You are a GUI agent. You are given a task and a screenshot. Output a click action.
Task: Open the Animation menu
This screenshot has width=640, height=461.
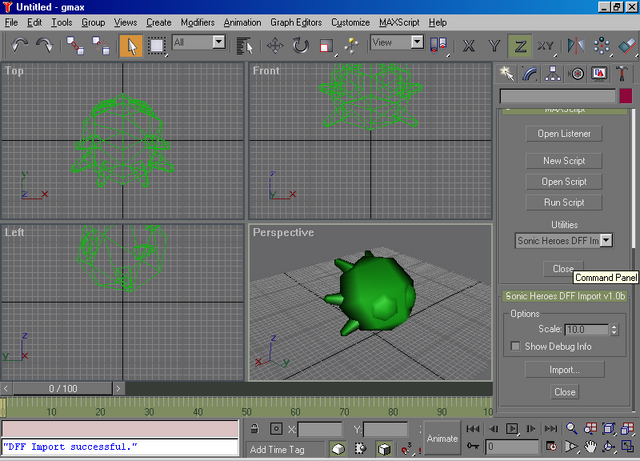pyautogui.click(x=242, y=22)
